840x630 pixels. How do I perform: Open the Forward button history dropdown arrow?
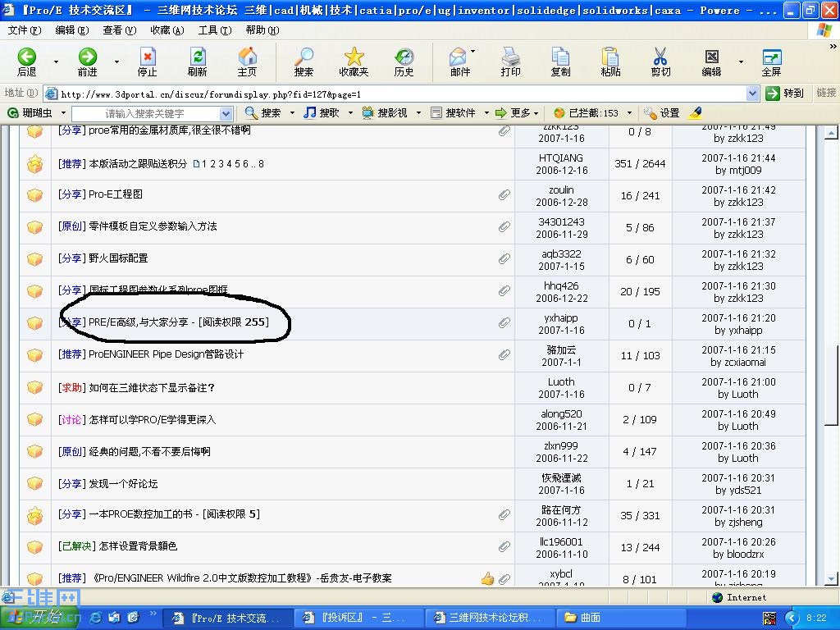[116, 62]
